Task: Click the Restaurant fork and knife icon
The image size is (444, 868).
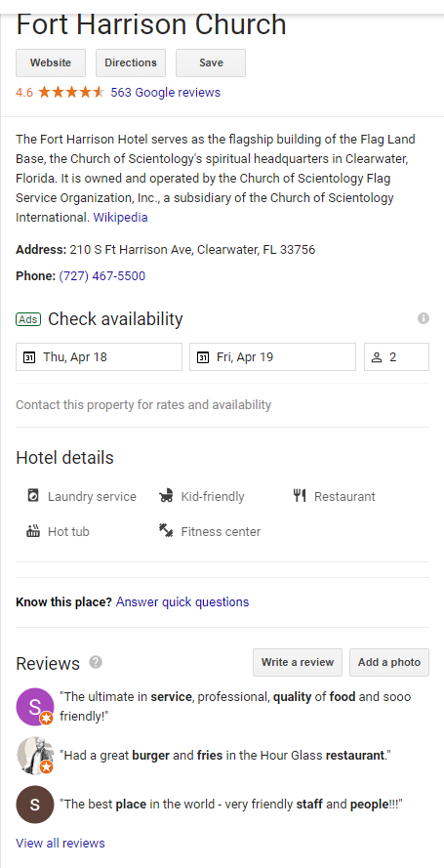Action: pyautogui.click(x=300, y=495)
